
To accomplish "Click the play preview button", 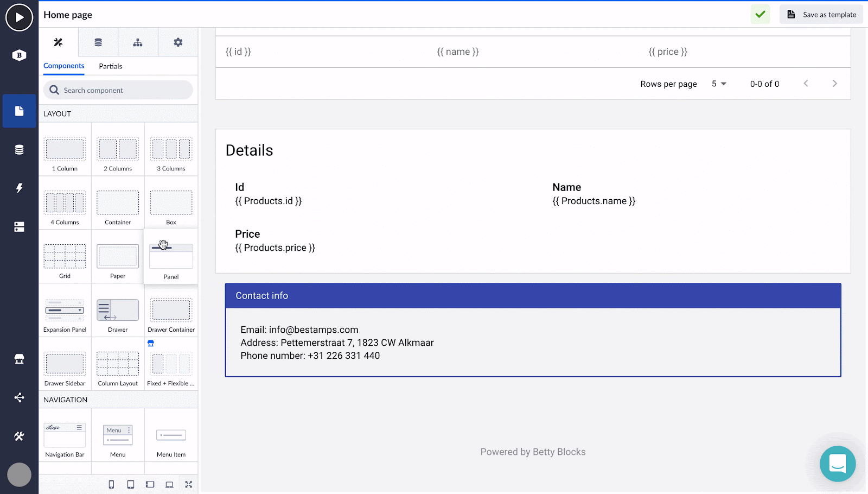I will click(19, 17).
